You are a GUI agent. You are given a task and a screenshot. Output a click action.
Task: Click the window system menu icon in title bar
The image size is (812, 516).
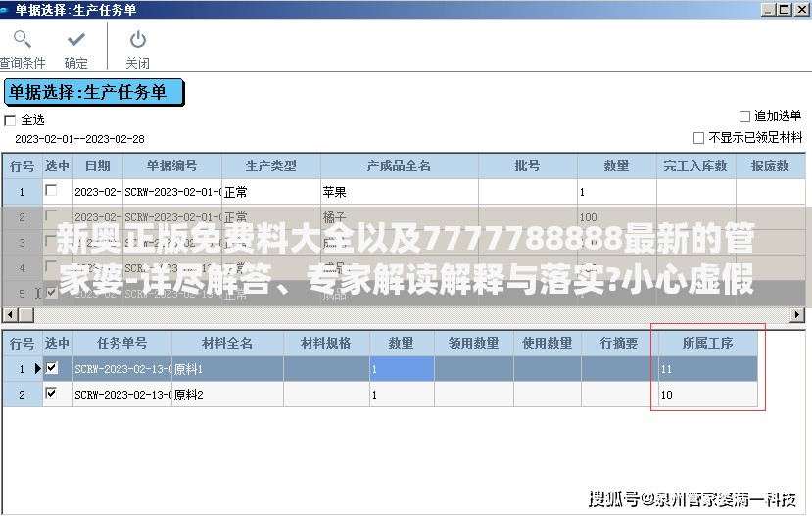(5, 10)
